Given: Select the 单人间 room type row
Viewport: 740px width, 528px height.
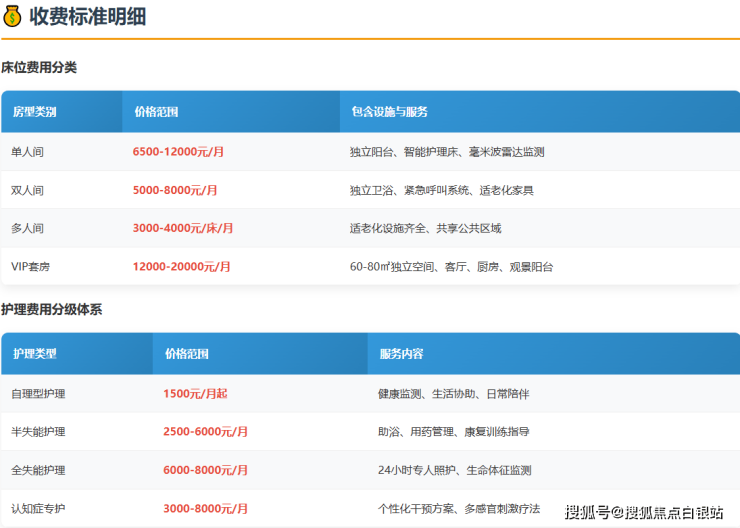Looking at the screenshot, I should [x=27, y=152].
